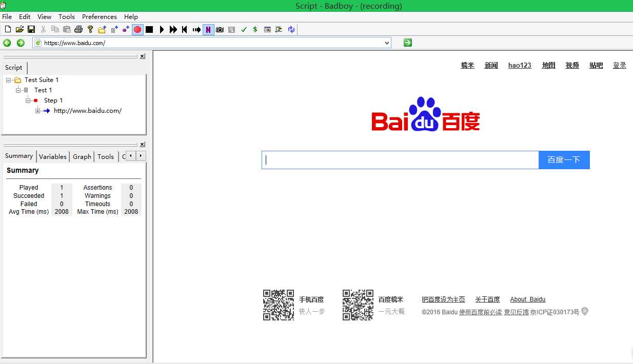
Task: Click the step hierarchy layout toolbar icon
Action: (x=279, y=30)
